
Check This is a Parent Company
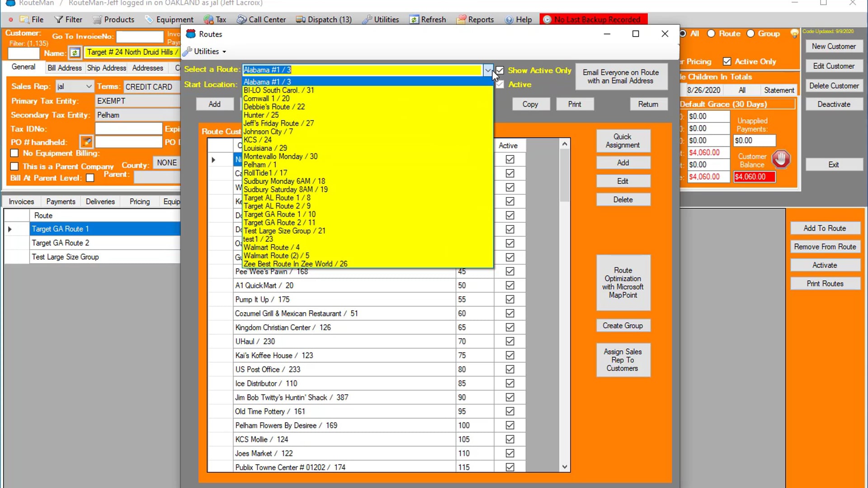(x=14, y=166)
